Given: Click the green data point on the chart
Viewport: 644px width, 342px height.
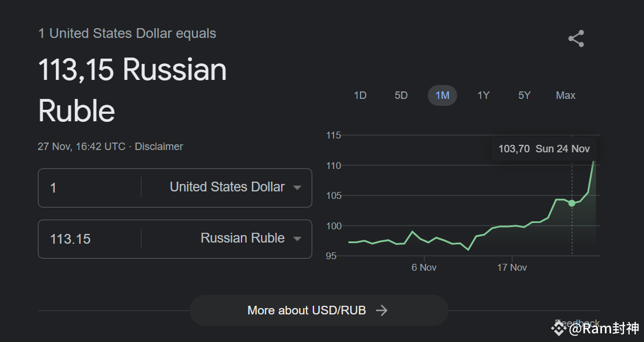Looking at the screenshot, I should pos(572,203).
